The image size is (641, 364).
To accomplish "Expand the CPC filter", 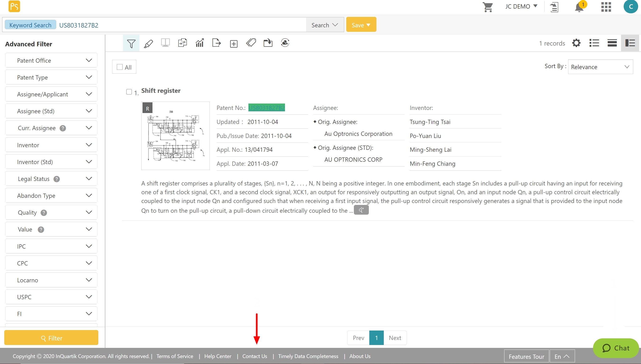I will (51, 263).
